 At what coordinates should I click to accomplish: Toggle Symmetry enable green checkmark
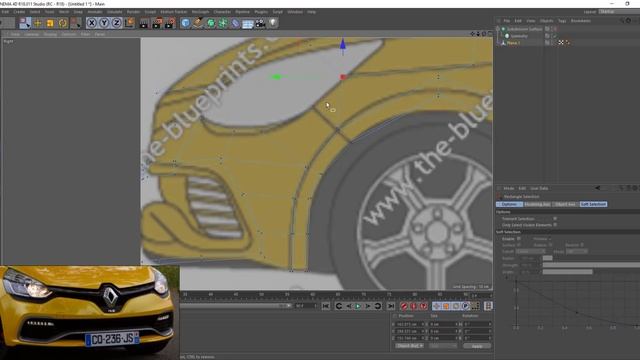555,36
